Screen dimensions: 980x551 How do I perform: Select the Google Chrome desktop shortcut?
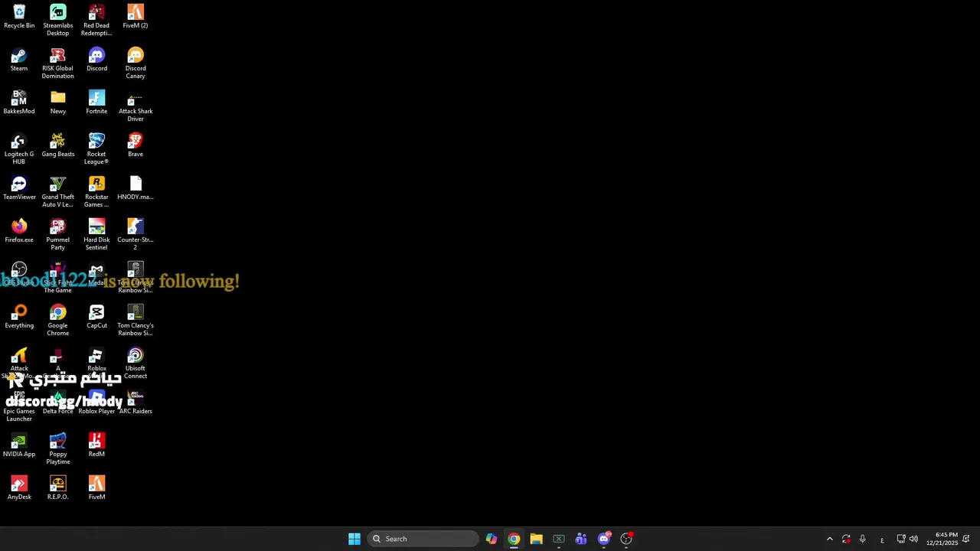click(58, 321)
